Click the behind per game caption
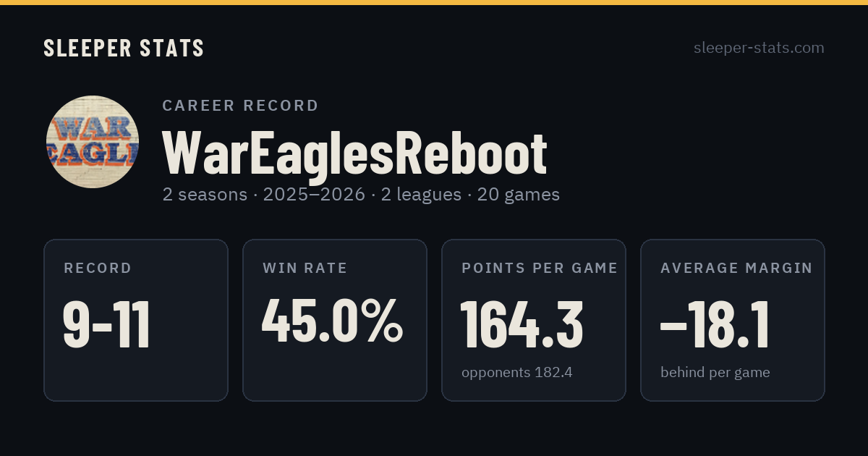Image resolution: width=868 pixels, height=456 pixels. click(x=715, y=373)
